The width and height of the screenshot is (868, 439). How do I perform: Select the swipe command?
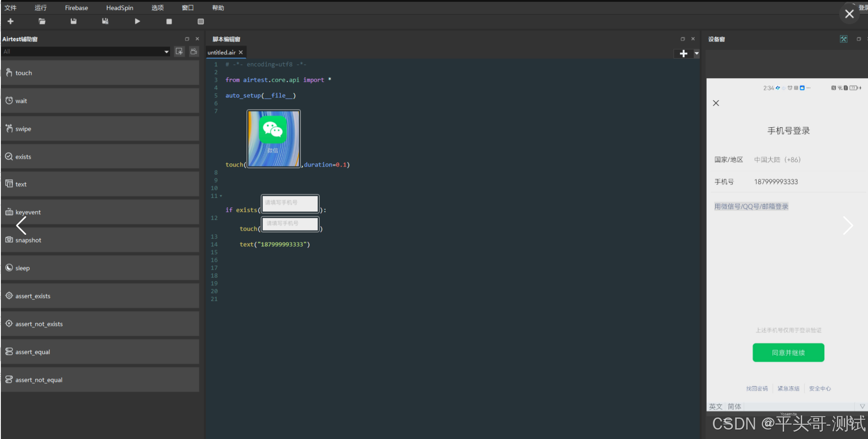(100, 129)
